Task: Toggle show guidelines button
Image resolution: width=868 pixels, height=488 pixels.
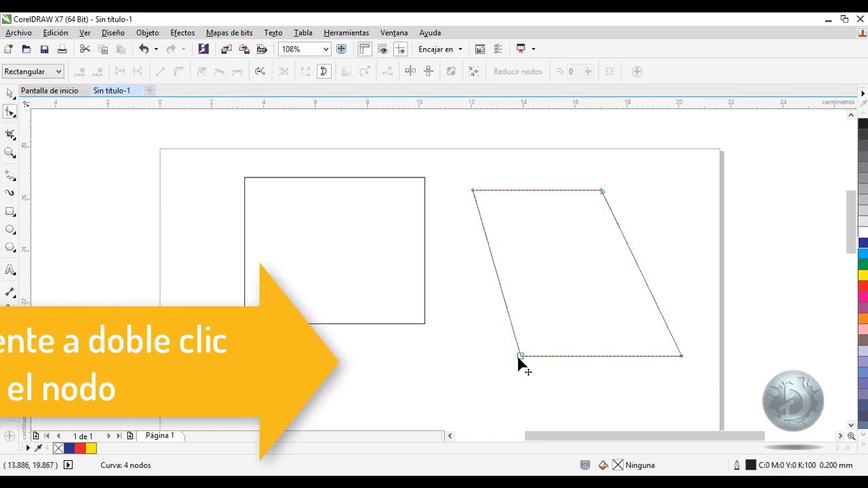Action: 401,49
